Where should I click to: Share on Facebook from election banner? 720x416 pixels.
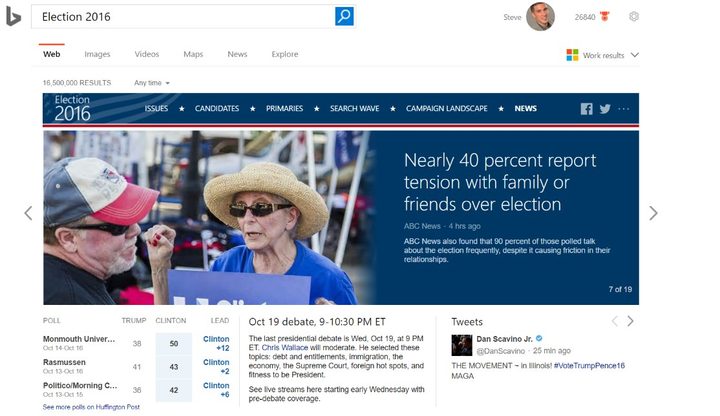tap(586, 109)
